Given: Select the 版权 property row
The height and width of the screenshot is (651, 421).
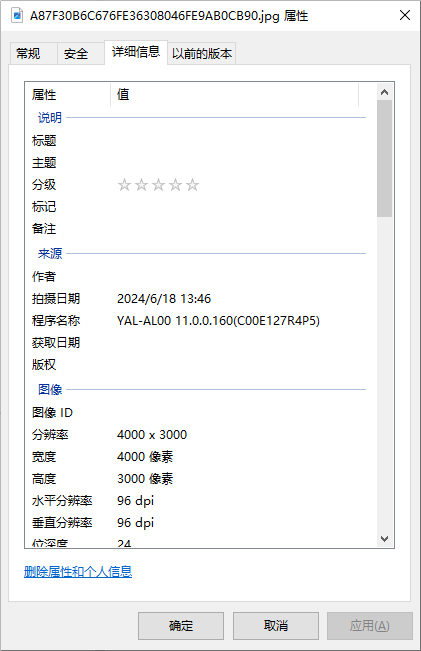Looking at the screenshot, I should coord(195,365).
